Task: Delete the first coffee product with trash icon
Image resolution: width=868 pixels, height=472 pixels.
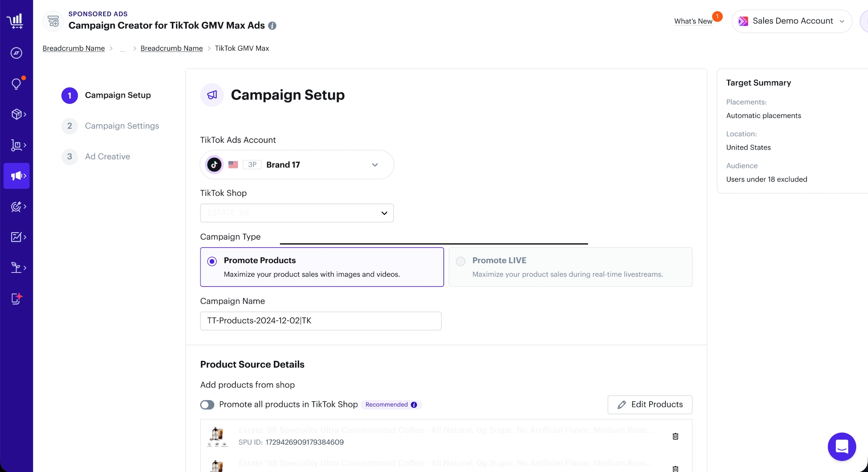Action: click(675, 436)
